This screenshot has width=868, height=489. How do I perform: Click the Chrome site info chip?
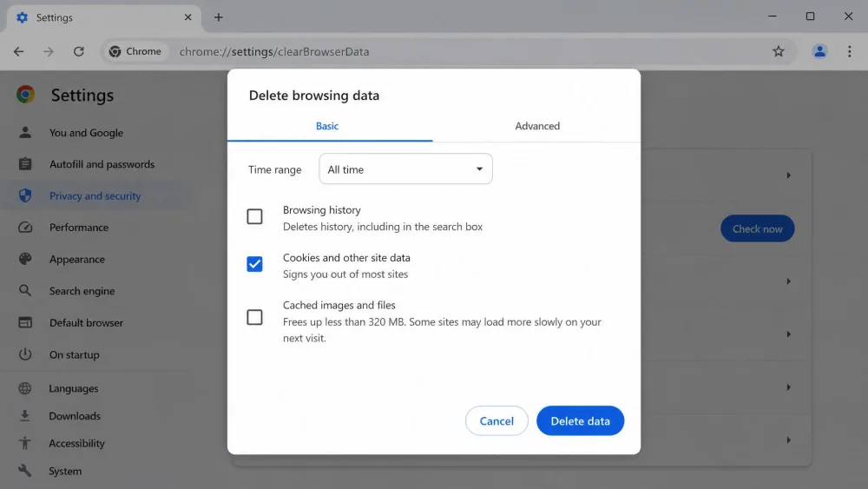pos(135,51)
